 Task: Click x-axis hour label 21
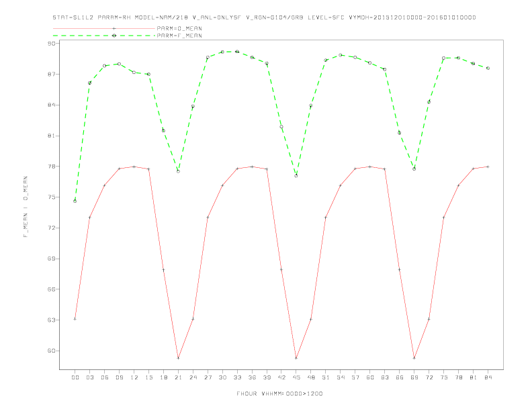pyautogui.click(x=178, y=377)
